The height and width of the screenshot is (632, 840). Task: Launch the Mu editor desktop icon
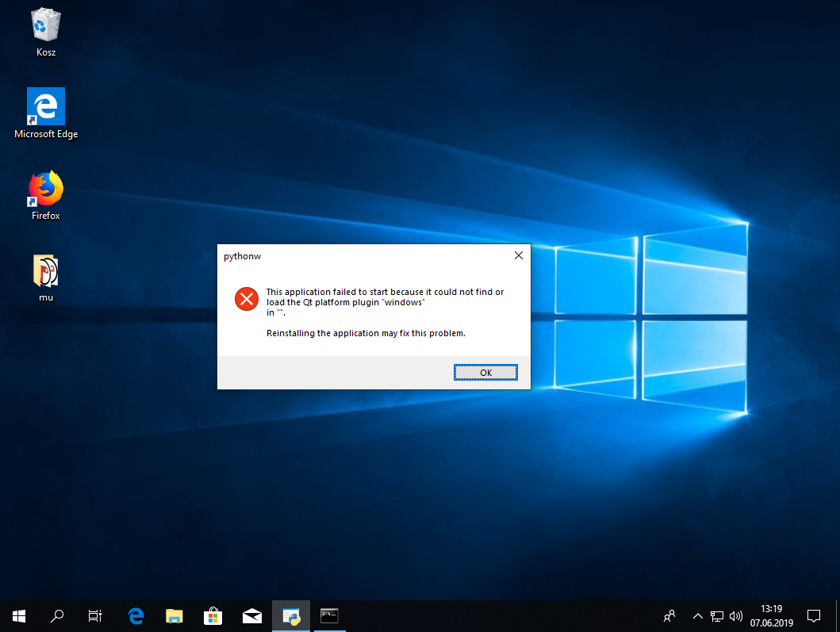[x=45, y=270]
